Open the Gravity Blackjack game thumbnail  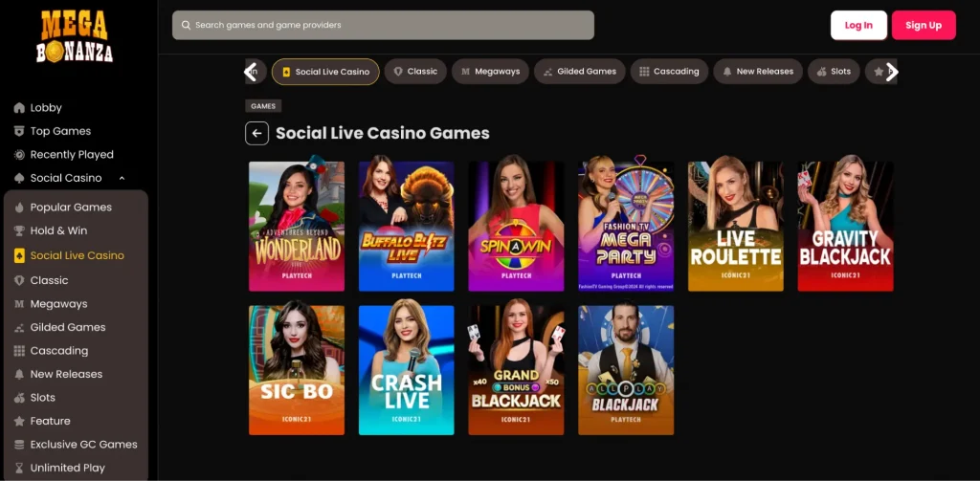[x=845, y=226]
